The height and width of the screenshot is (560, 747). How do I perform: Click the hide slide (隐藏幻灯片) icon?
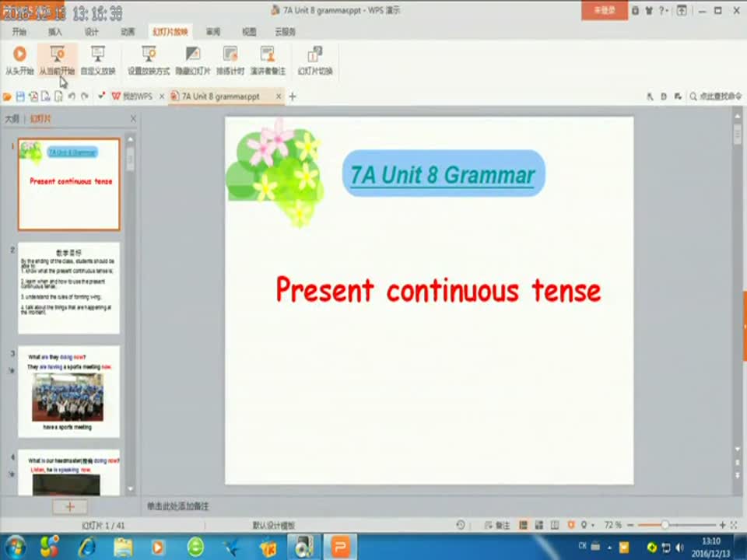coord(192,60)
